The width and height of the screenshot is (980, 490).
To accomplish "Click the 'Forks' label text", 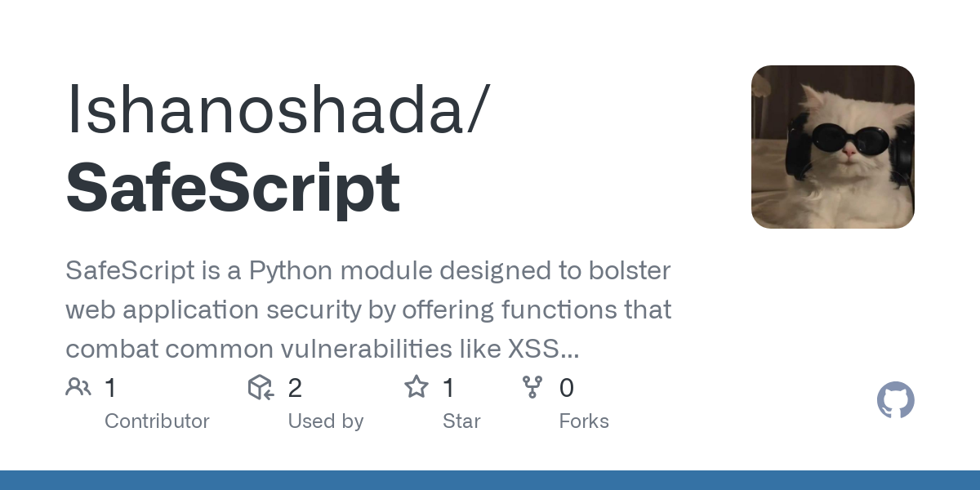I will [584, 421].
